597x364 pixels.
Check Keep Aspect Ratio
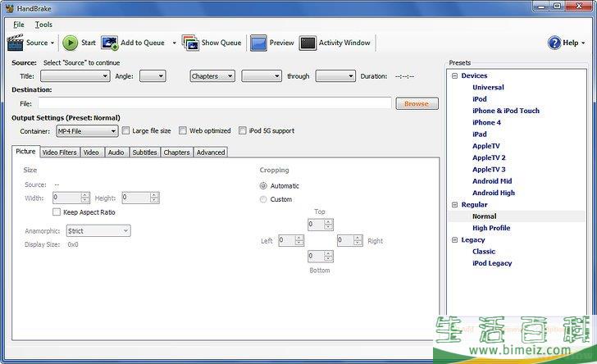(57, 212)
